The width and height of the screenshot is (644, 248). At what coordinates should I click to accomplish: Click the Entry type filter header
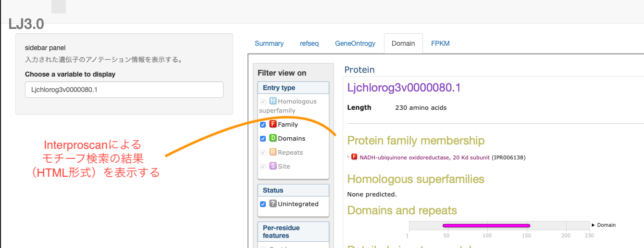tap(293, 88)
